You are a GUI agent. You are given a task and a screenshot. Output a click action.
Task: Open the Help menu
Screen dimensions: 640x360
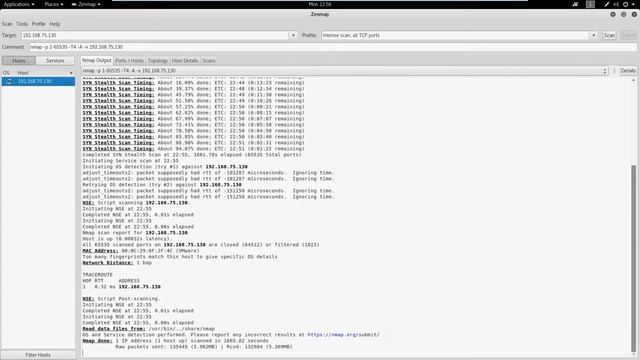point(55,24)
